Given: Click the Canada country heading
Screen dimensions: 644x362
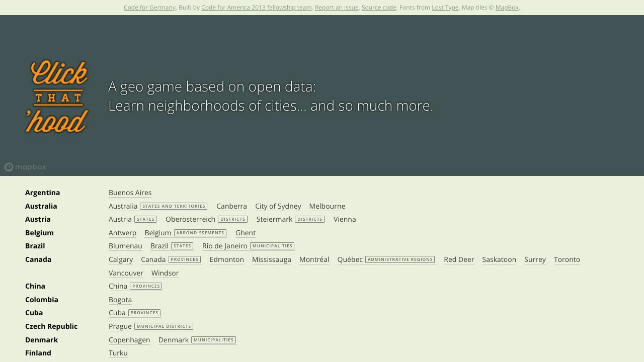Looking at the screenshot, I should pos(38,259).
